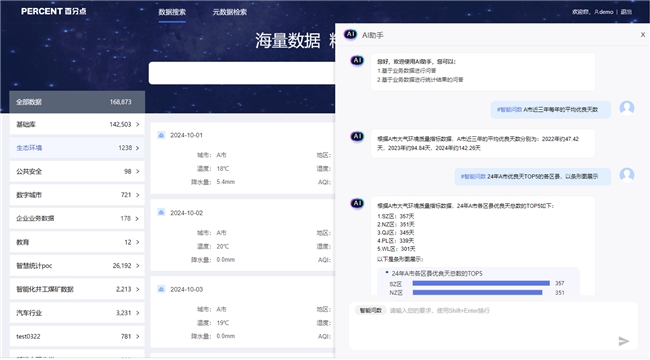Open the test0322 category
Image resolution: width=650 pixels, height=360 pixels.
click(x=77, y=336)
